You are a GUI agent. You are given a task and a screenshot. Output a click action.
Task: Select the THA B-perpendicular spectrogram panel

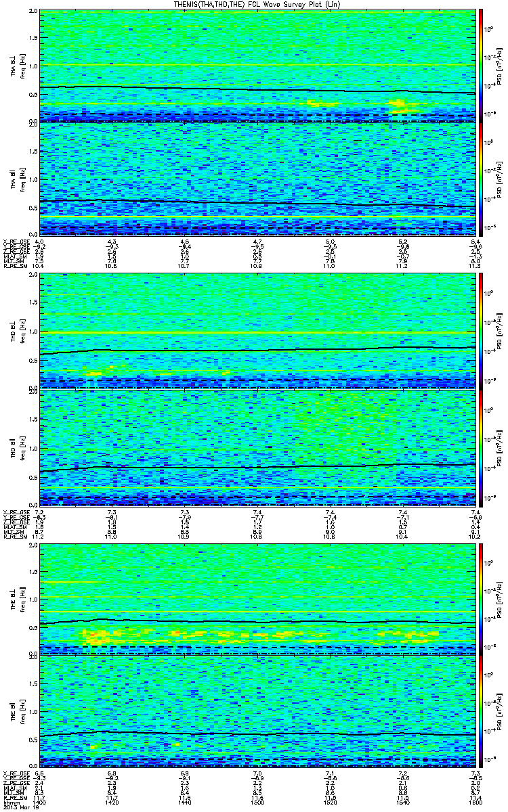point(257,66)
